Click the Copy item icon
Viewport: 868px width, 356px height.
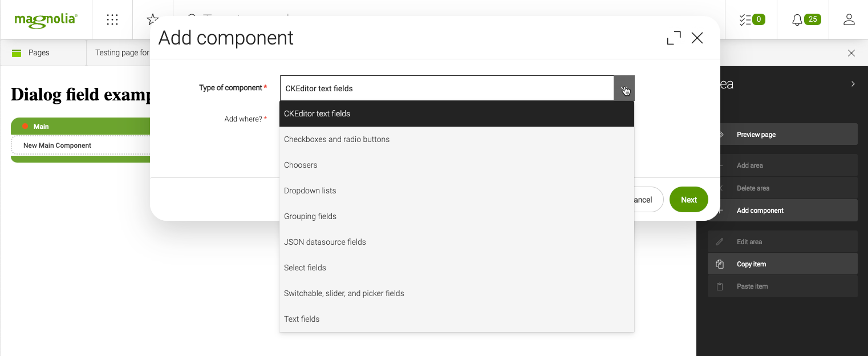pos(720,264)
